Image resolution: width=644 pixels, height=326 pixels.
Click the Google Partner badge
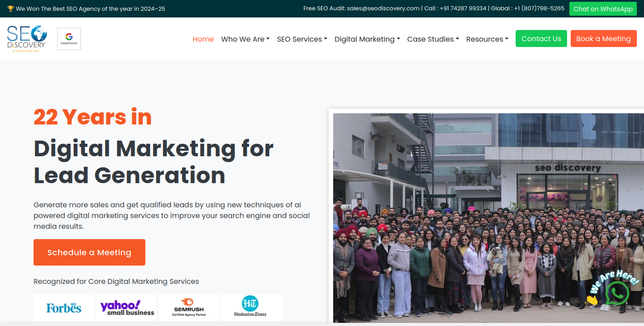69,39
